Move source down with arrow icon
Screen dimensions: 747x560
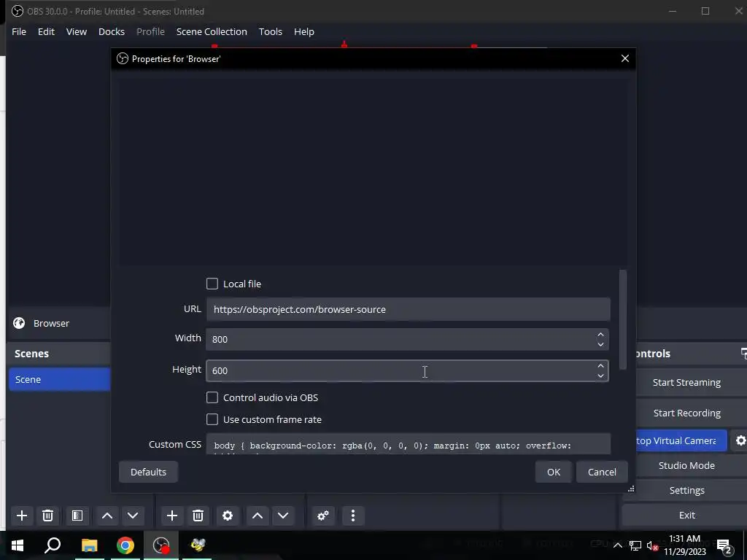click(x=283, y=516)
